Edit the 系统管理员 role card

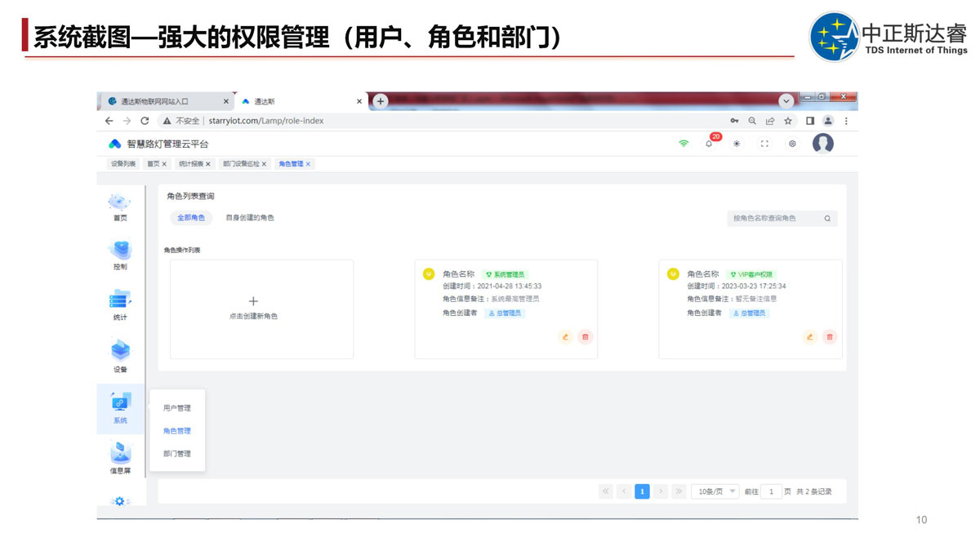tap(565, 336)
